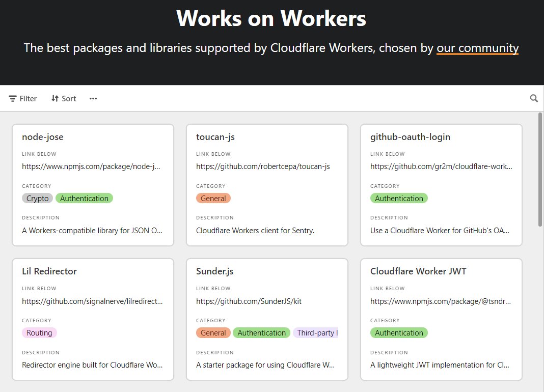544x392 pixels.
Task: Select the Routing tag on Lil Redirector
Action: 40,332
